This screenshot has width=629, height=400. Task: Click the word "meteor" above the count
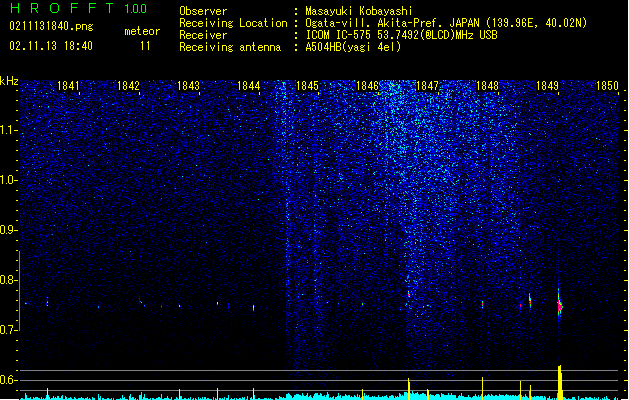142,31
